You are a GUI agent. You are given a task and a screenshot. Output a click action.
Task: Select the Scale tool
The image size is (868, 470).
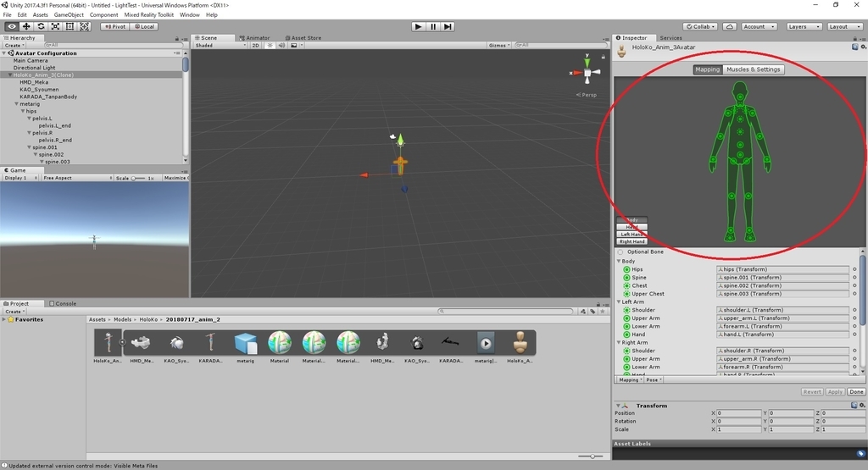coord(55,26)
